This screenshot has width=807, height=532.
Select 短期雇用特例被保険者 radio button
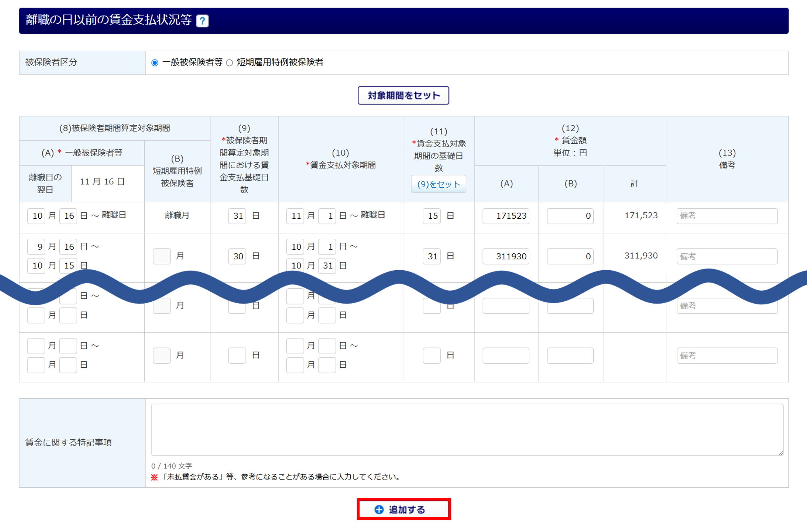[x=230, y=62]
